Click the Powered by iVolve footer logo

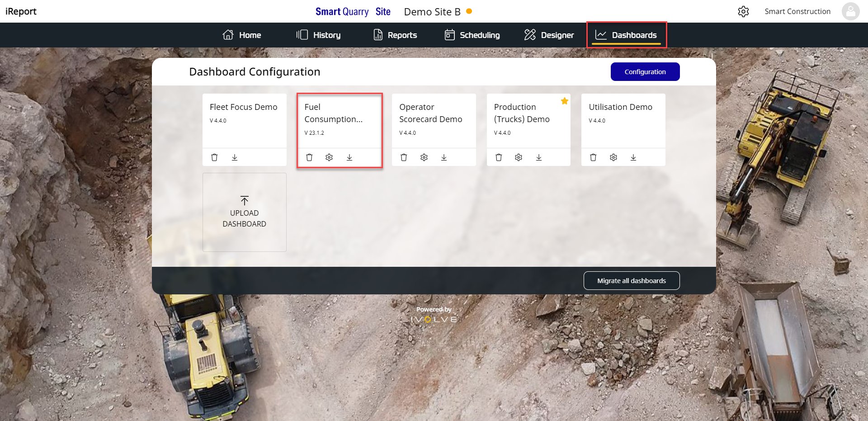[x=434, y=315]
